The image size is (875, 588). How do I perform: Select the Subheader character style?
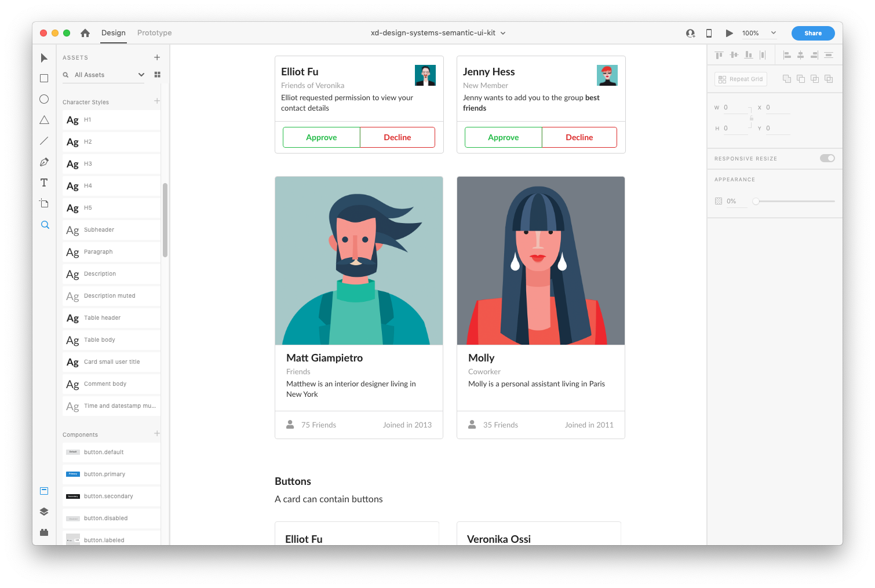coord(111,230)
